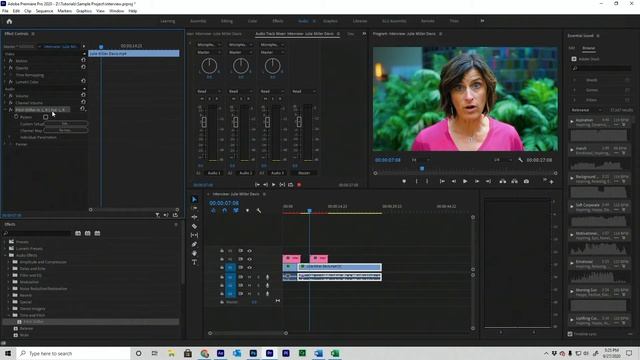Screen dimensions: 640x360
Task: Click the Lift button in Program monitor
Action: point(503,181)
